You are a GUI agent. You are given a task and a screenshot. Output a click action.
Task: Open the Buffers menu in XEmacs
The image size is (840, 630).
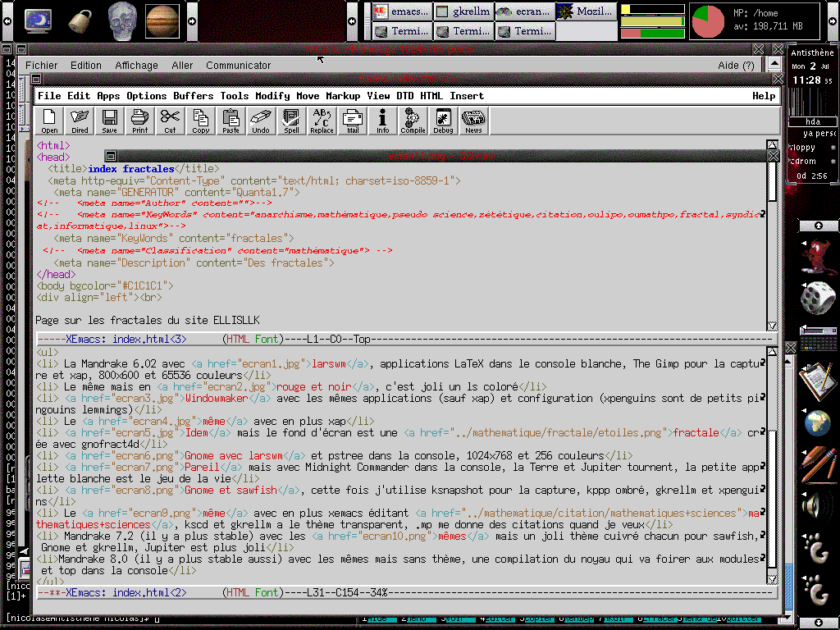192,96
